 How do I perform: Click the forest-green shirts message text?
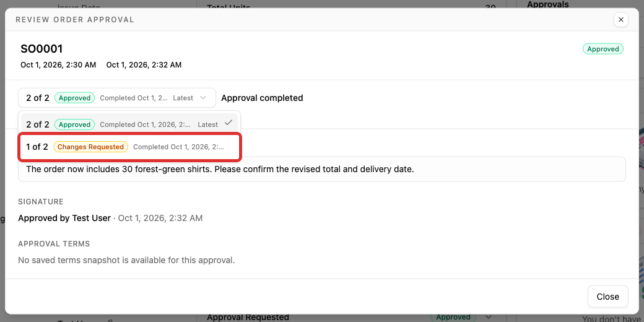tap(220, 169)
